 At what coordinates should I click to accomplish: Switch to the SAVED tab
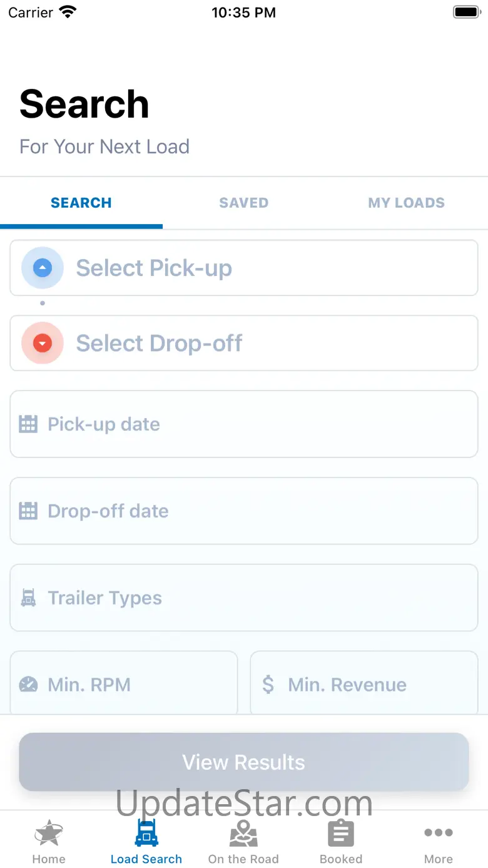[x=244, y=203]
